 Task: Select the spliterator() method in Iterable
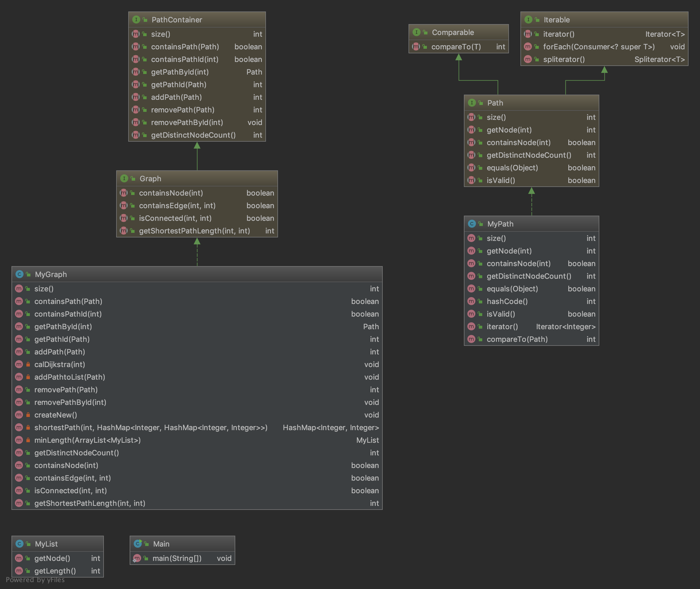(564, 59)
